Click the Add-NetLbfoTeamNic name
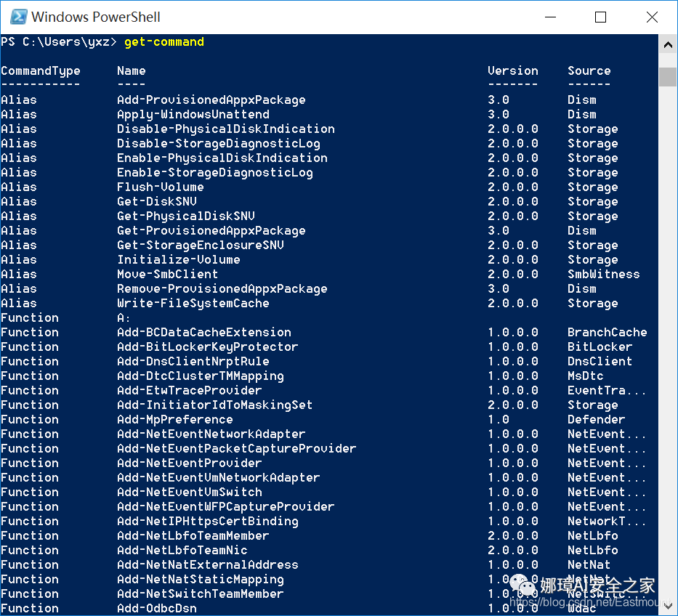The width and height of the screenshot is (678, 616). [182, 551]
